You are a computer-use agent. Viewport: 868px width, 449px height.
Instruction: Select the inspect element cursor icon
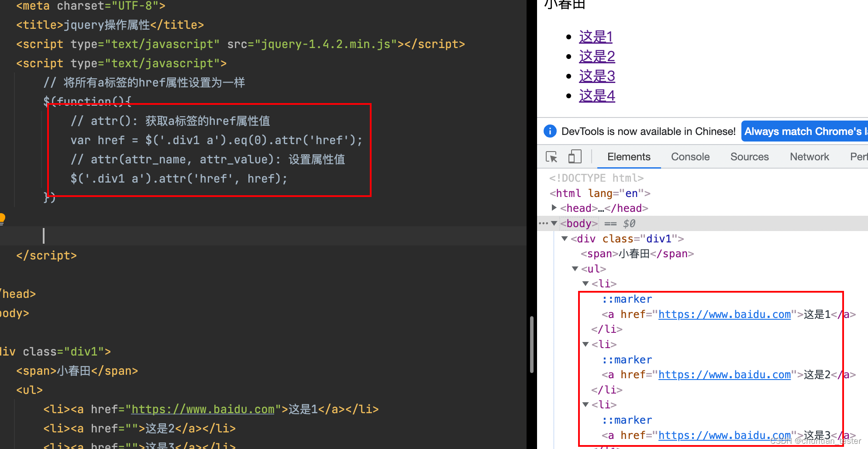(x=551, y=157)
